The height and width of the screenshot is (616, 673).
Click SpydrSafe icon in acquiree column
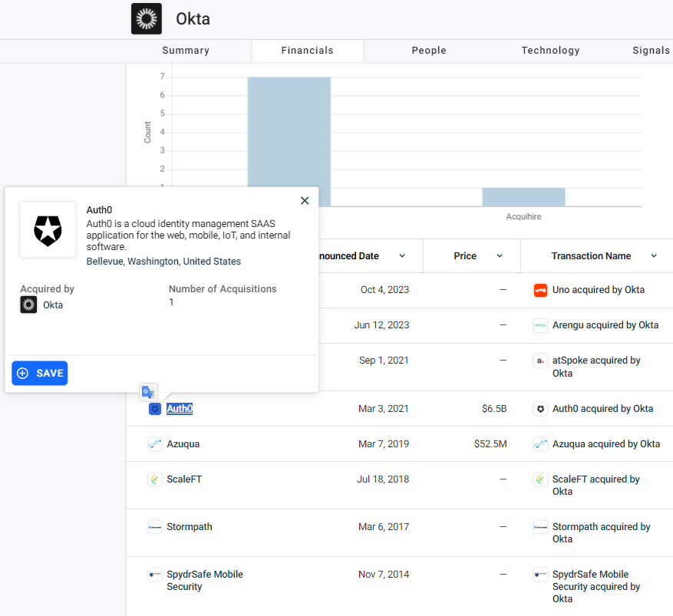coord(155,575)
